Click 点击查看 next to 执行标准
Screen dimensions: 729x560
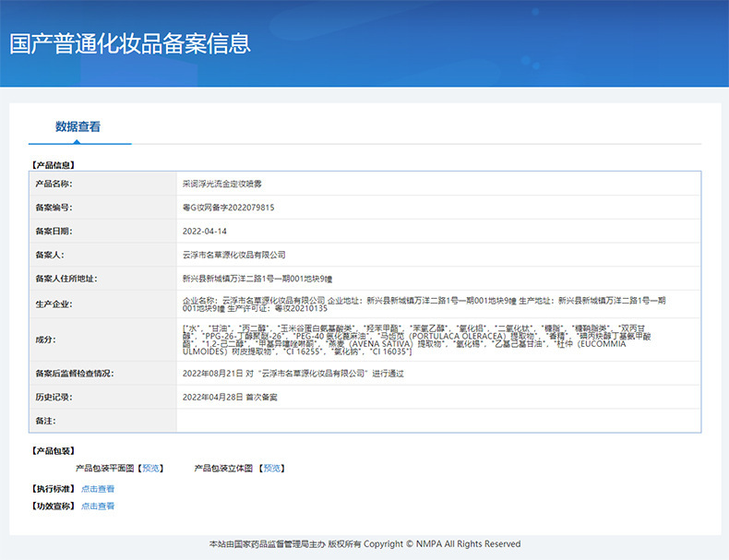coord(98,489)
